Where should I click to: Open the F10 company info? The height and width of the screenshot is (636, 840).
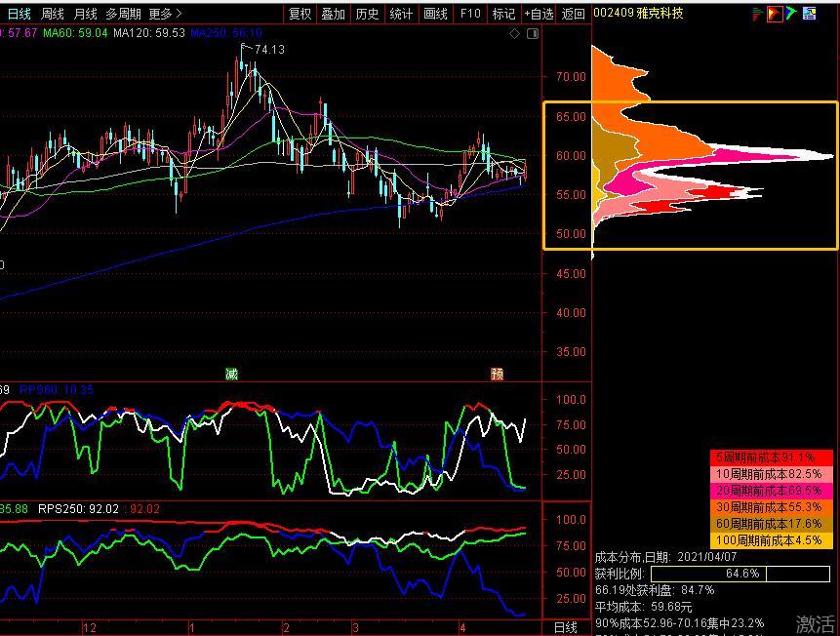(470, 14)
